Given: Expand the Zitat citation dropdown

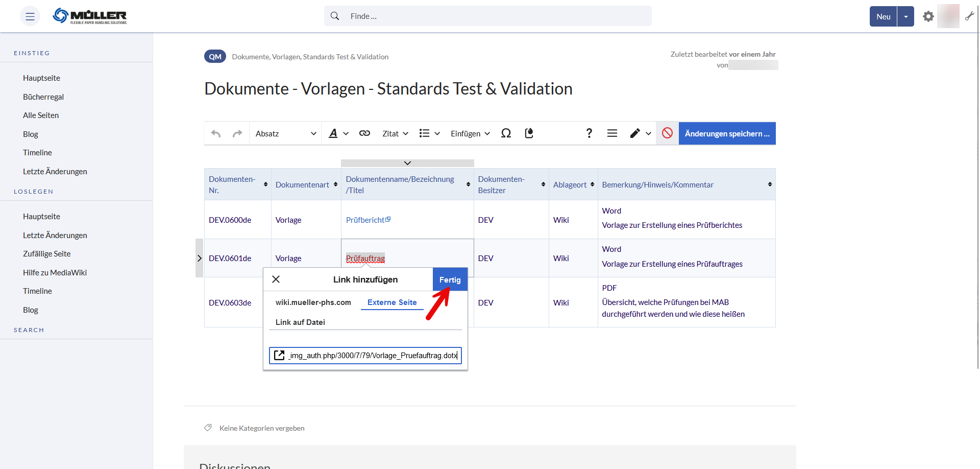Looking at the screenshot, I should click(395, 133).
